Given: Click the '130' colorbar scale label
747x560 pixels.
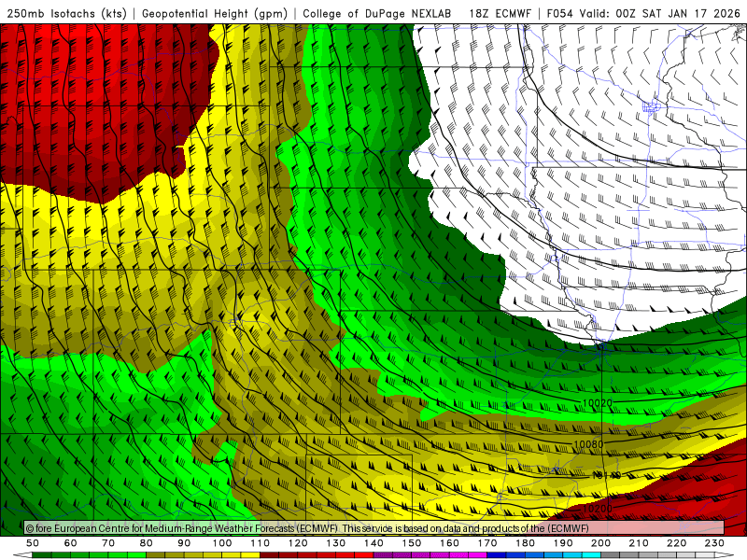Looking at the screenshot, I should 336,543.
